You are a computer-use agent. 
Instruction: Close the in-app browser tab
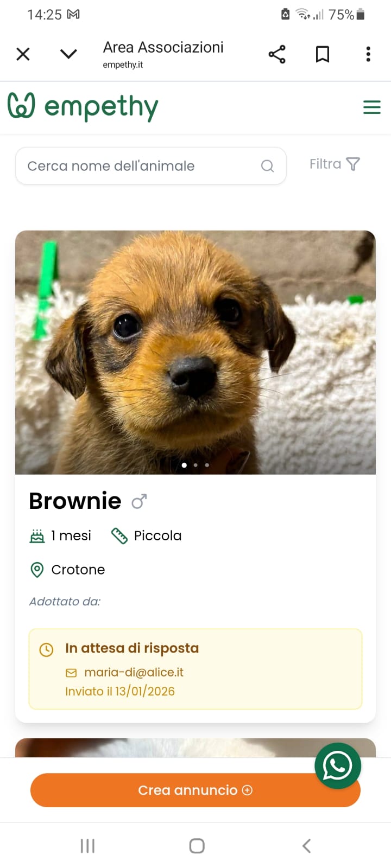23,54
